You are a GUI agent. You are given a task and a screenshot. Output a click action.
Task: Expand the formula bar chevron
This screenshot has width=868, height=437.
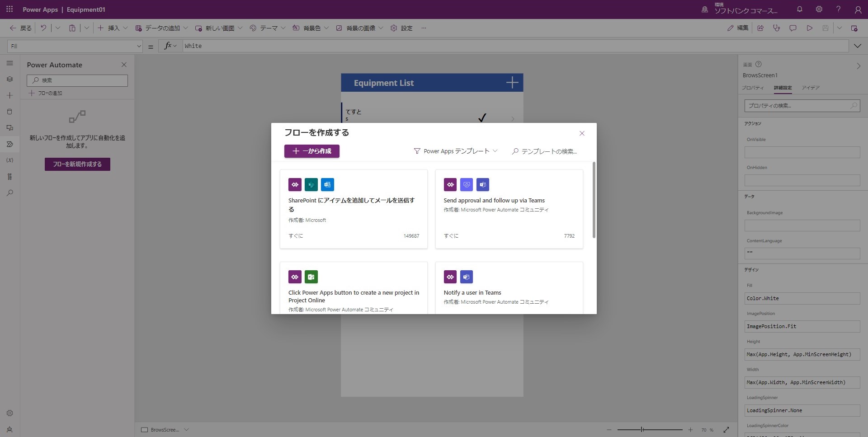coord(857,46)
